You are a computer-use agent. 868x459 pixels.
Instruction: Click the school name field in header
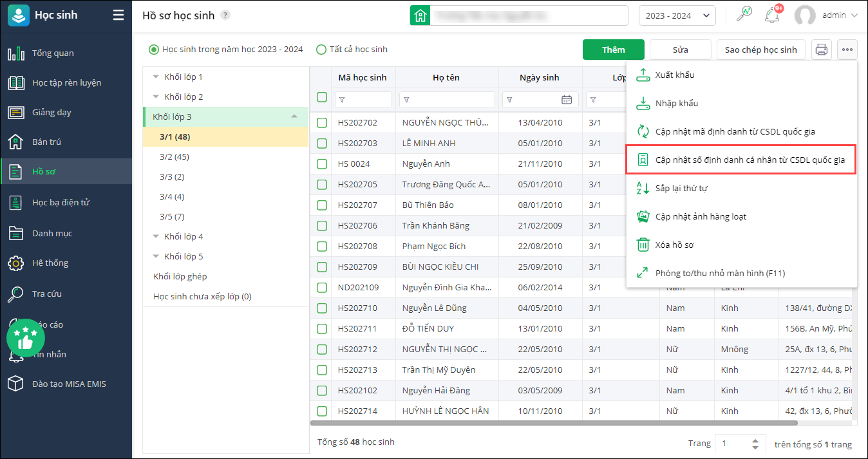pyautogui.click(x=529, y=15)
